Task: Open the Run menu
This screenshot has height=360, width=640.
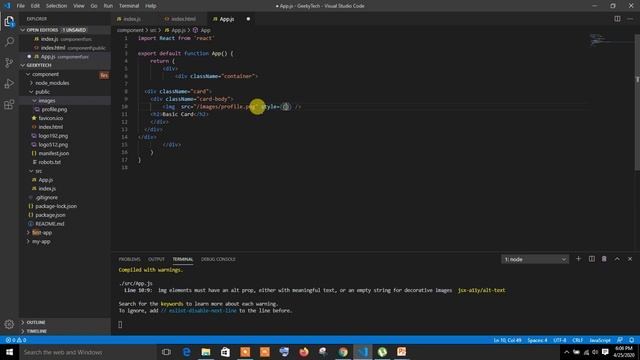Action: (x=108, y=6)
